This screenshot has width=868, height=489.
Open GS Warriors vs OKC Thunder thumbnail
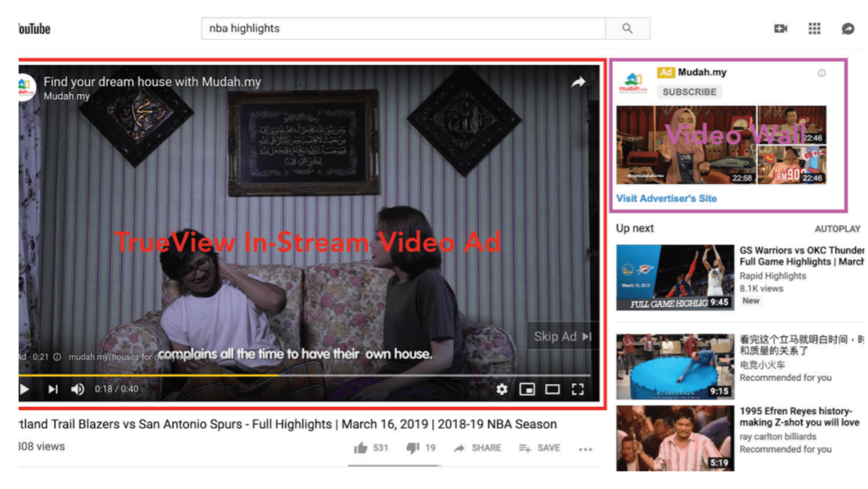pos(675,277)
